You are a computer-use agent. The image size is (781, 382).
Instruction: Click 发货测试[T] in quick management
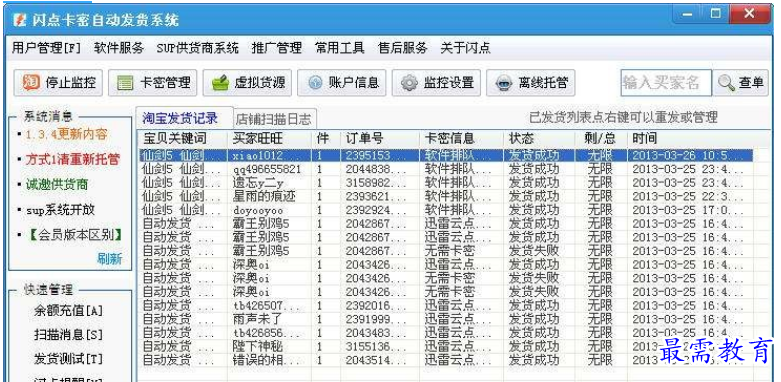(68, 359)
